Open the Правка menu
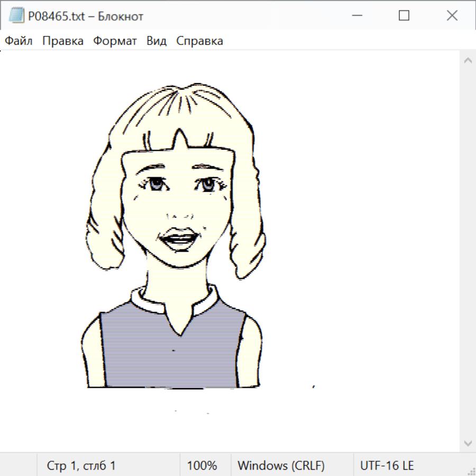Image resolution: width=476 pixels, height=476 pixels. (63, 41)
